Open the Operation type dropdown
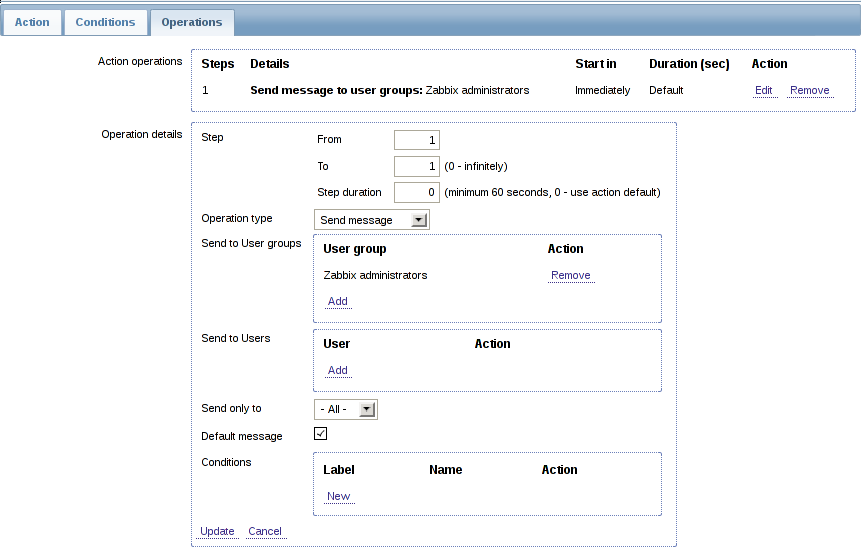This screenshot has width=861, height=547. pos(371,220)
